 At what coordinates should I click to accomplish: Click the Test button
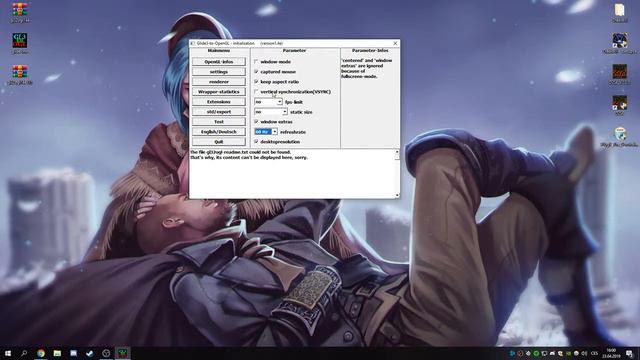(x=219, y=122)
